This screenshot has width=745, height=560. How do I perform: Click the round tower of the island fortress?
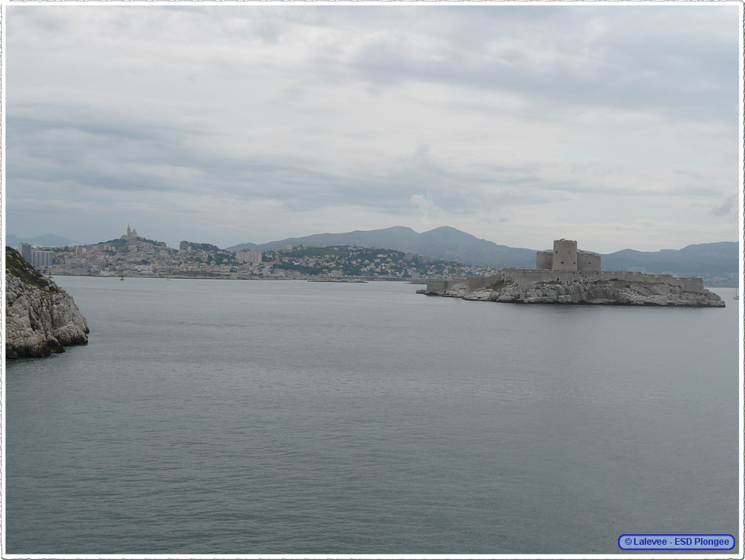pos(564,255)
